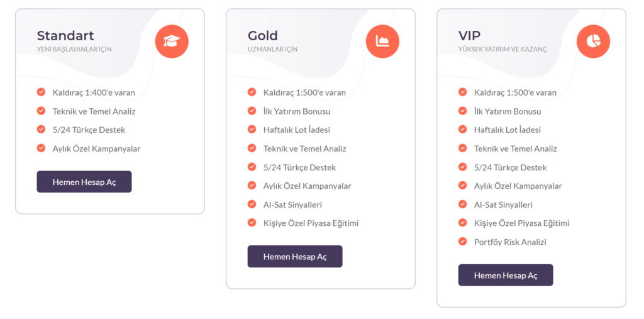
Task: Select the Gold plan heading
Action: tap(263, 35)
